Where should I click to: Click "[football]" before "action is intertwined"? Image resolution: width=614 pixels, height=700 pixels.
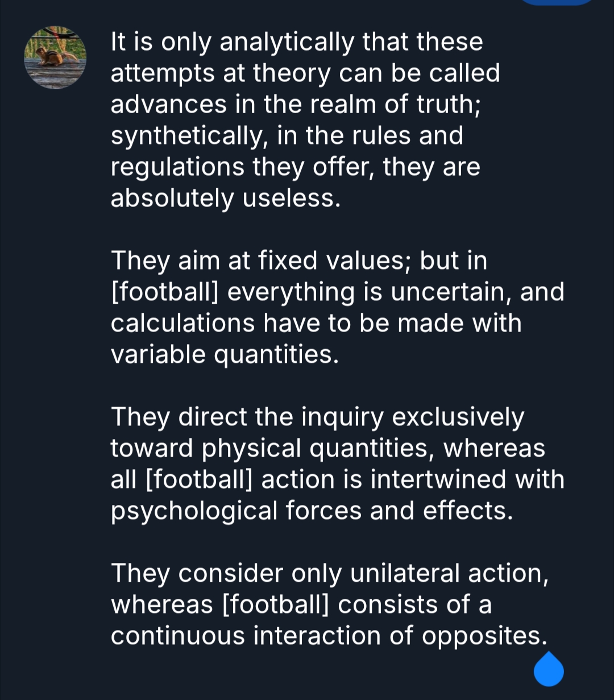coord(199,480)
